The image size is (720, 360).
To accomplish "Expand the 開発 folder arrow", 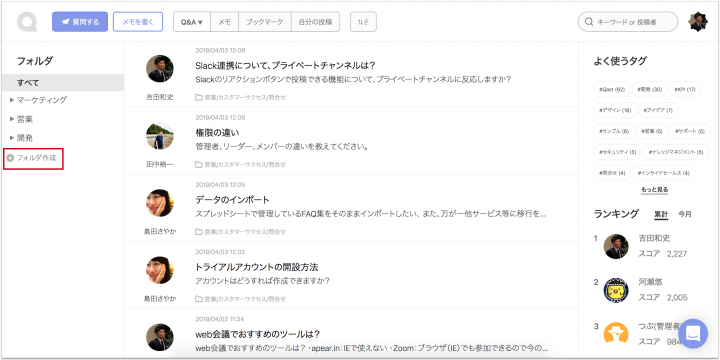I will (x=11, y=138).
